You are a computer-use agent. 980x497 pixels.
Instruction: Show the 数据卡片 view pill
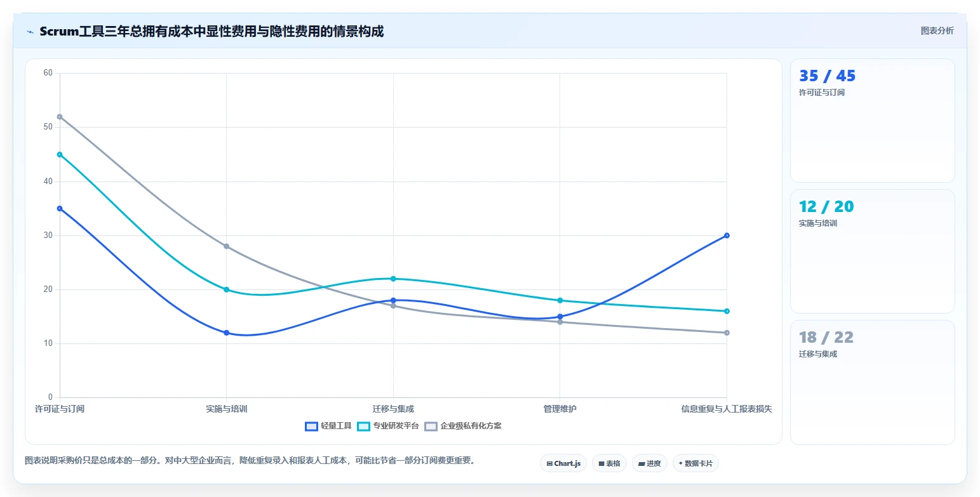695,463
